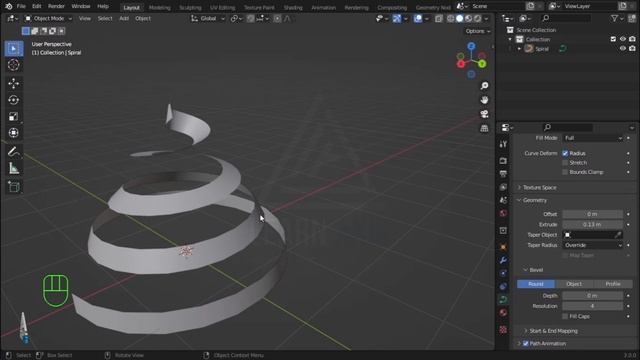Disable Spiral in renders camera icon
This screenshot has width=640, height=360.
pos(632,49)
